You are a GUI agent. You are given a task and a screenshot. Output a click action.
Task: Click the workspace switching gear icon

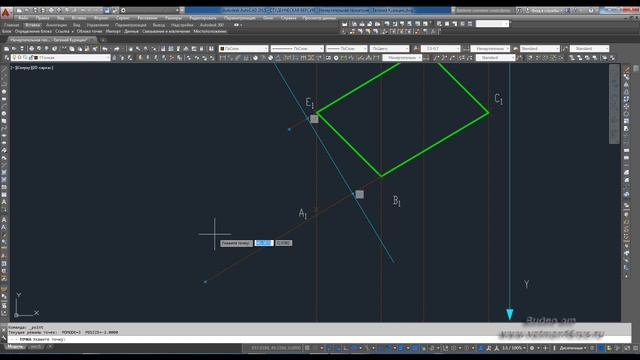coord(532,348)
